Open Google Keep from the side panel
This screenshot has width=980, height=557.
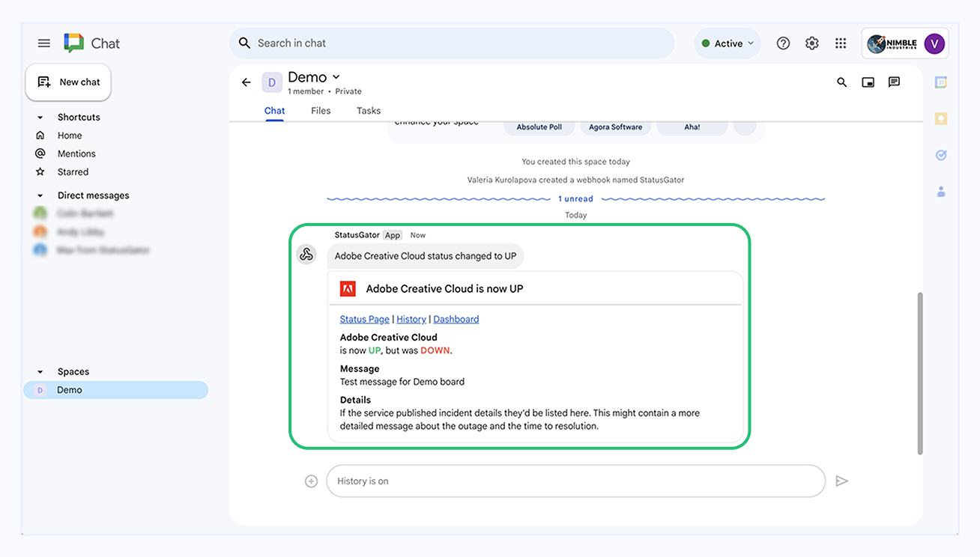tap(941, 118)
